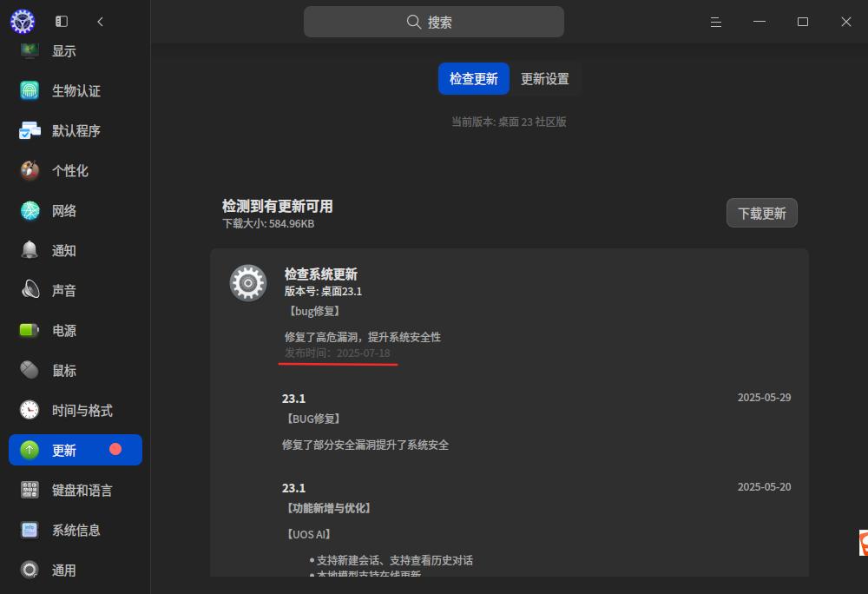Viewport: 868px width, 594px height.
Task: Close the Control Center window
Action: coord(845,22)
